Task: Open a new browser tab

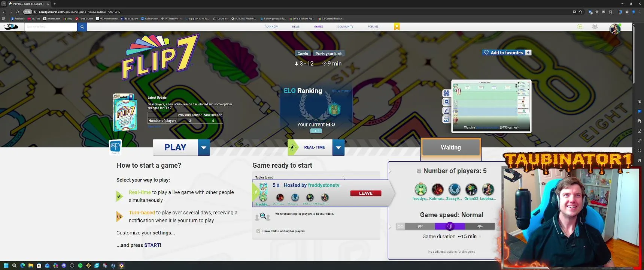Action: (55, 4)
